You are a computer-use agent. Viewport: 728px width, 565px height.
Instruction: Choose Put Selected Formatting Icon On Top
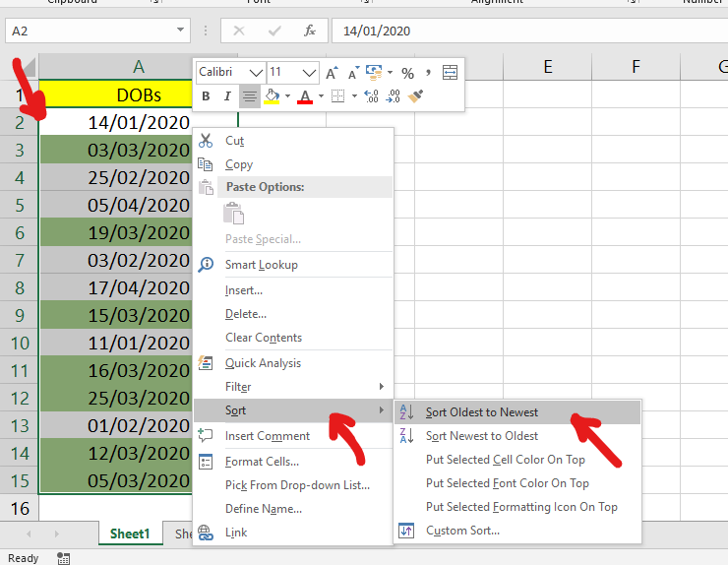coord(517,507)
